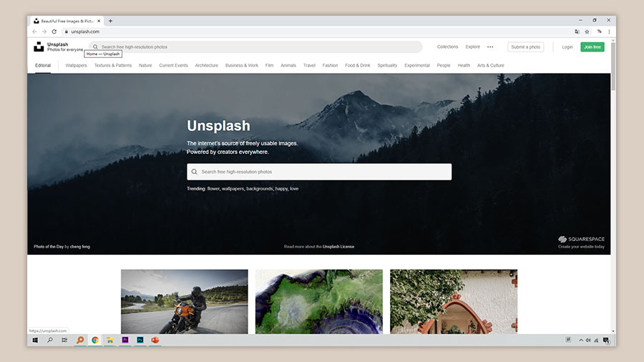Image resolution: width=644 pixels, height=362 pixels.
Task: Open Explore link in header
Action: (473, 47)
